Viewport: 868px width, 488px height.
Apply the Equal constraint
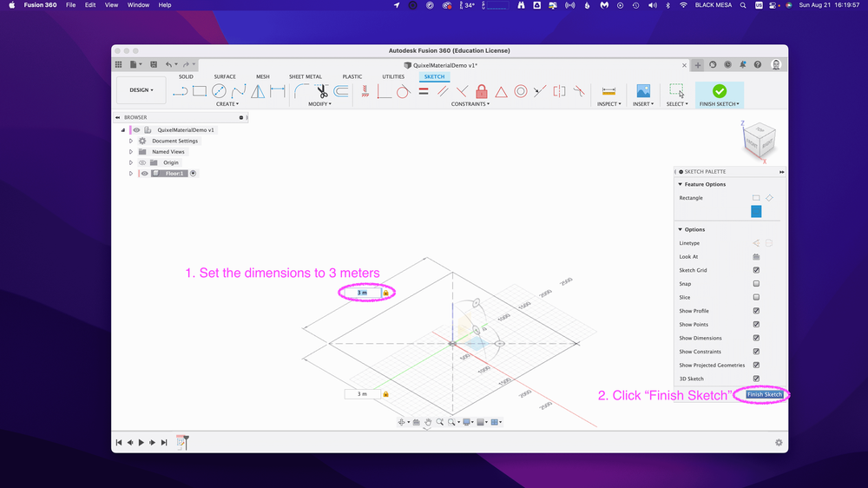point(424,91)
